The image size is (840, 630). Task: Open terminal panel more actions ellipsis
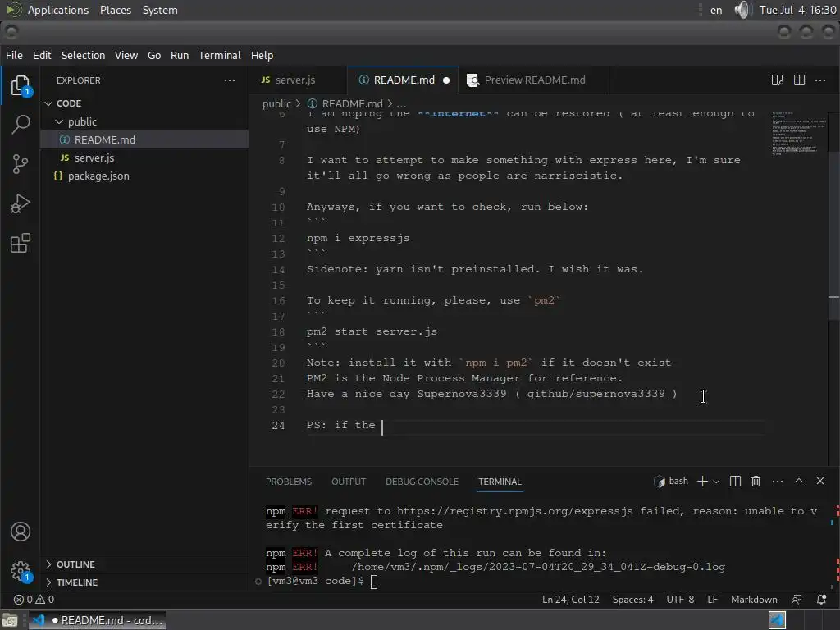[778, 481]
